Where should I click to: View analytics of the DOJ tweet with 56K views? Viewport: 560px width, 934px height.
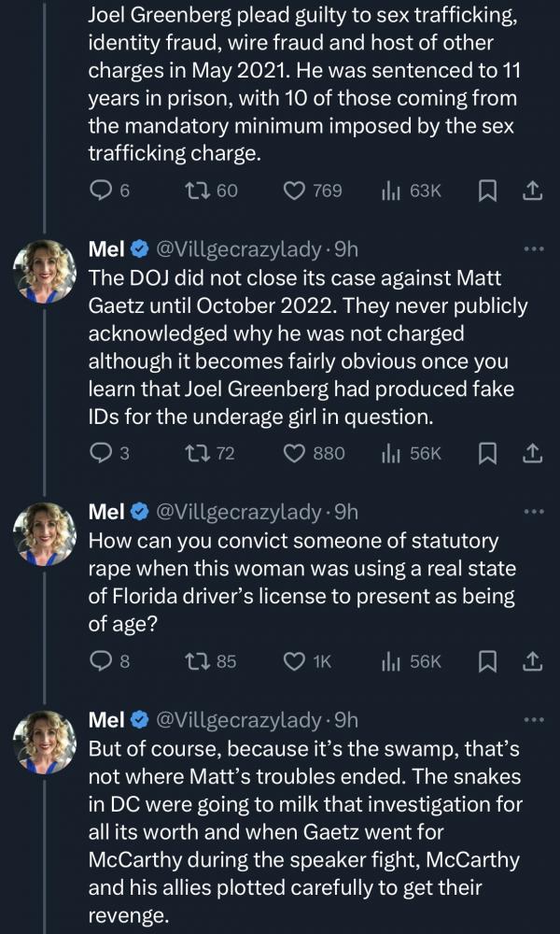[x=412, y=454]
